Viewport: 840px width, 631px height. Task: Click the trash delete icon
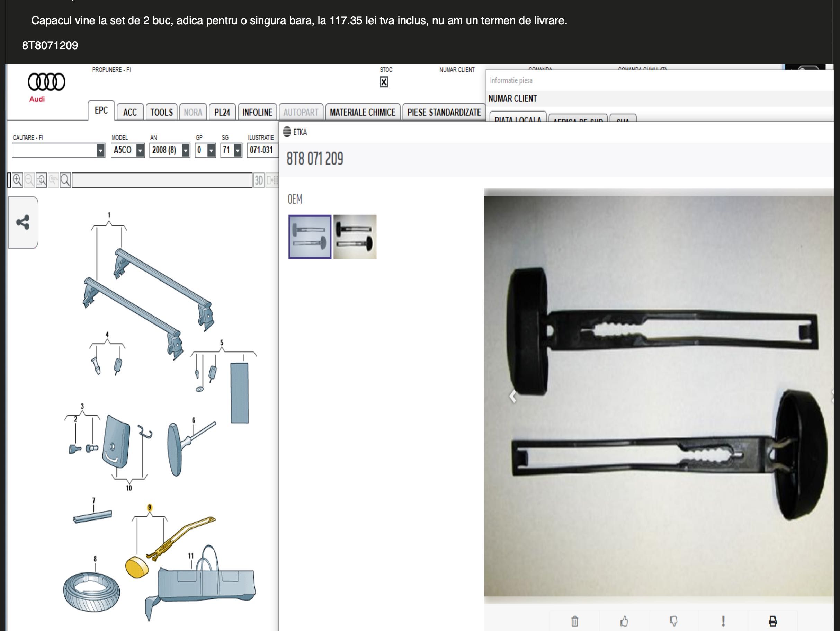(574, 622)
